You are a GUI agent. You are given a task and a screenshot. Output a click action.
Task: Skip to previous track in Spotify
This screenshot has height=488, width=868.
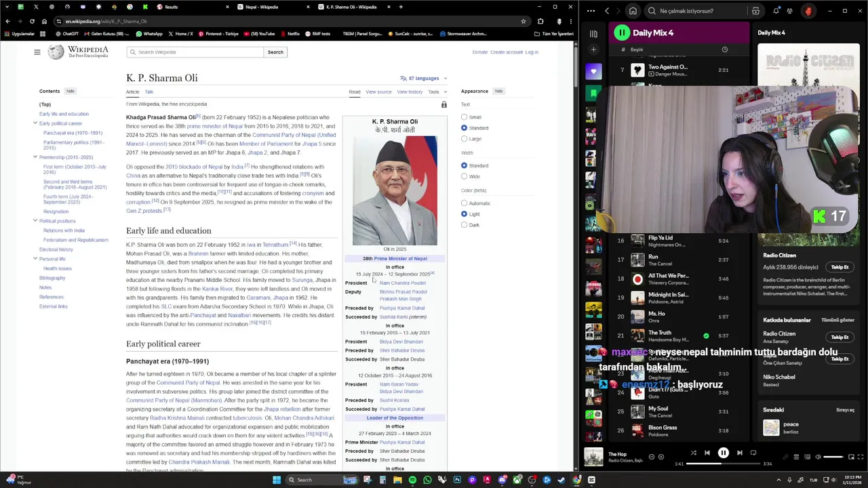pos(707,453)
